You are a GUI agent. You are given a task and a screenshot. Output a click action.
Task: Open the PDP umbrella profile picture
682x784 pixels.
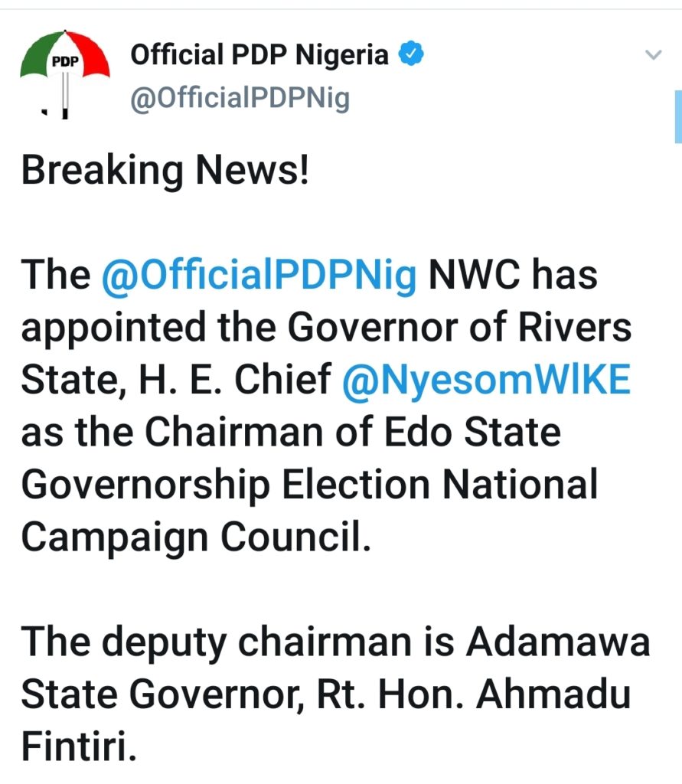(65, 75)
